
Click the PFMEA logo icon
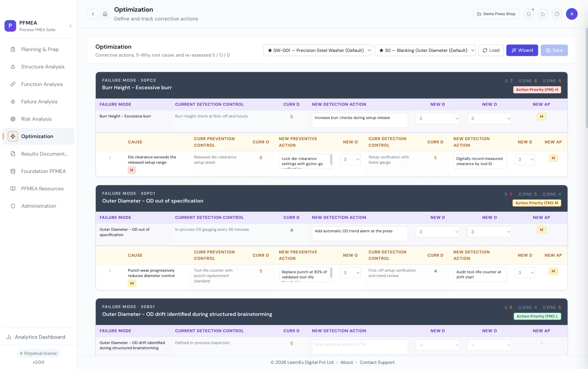10,26
